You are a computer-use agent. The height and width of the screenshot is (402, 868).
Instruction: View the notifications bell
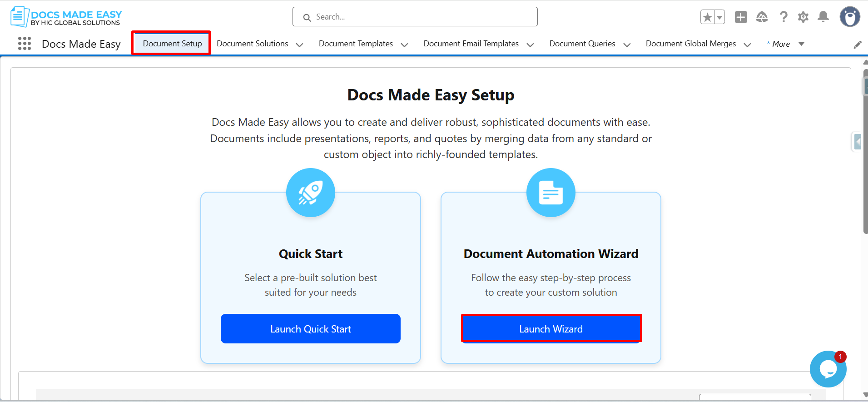click(823, 17)
